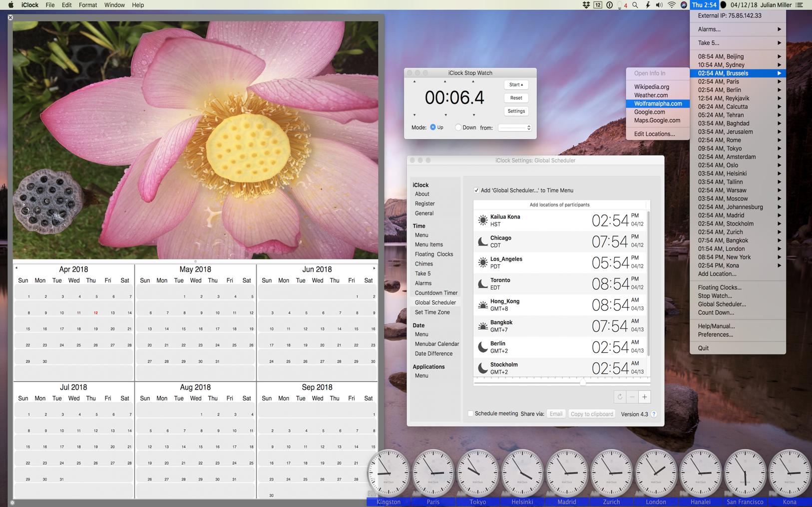Select Quit in the iClock menu

coord(738,348)
